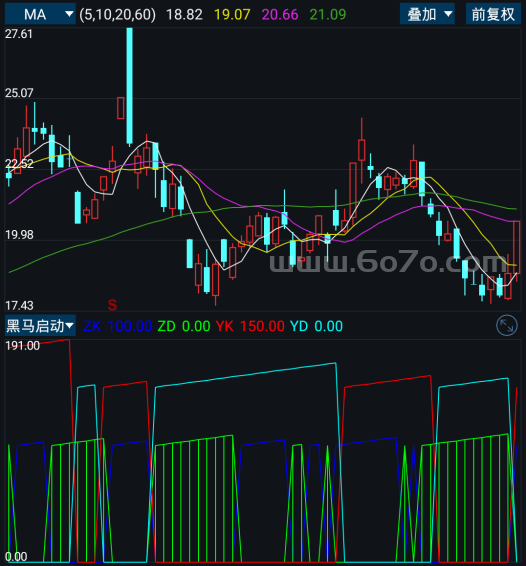Click the 25.07 price axis label
This screenshot has width=526, height=566.
(19, 93)
